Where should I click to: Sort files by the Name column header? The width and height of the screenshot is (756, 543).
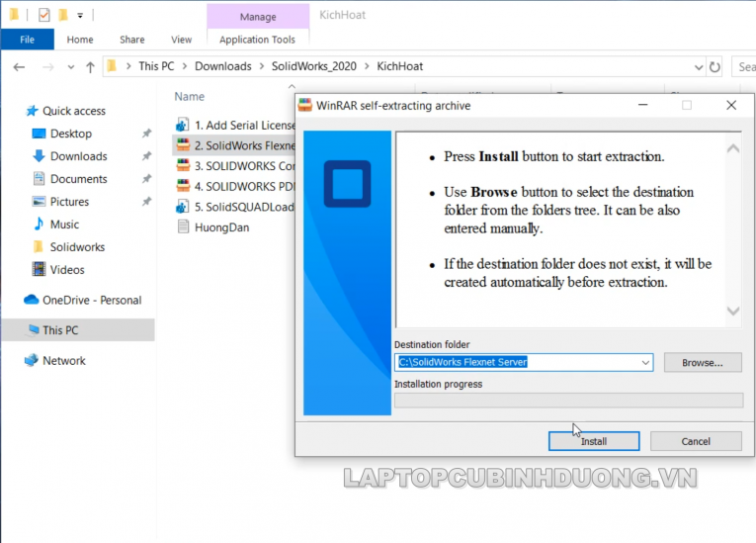[190, 97]
